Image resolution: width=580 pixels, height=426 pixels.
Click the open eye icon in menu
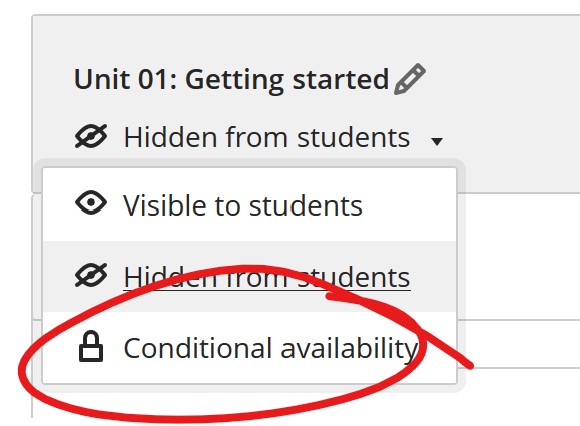coord(91,203)
